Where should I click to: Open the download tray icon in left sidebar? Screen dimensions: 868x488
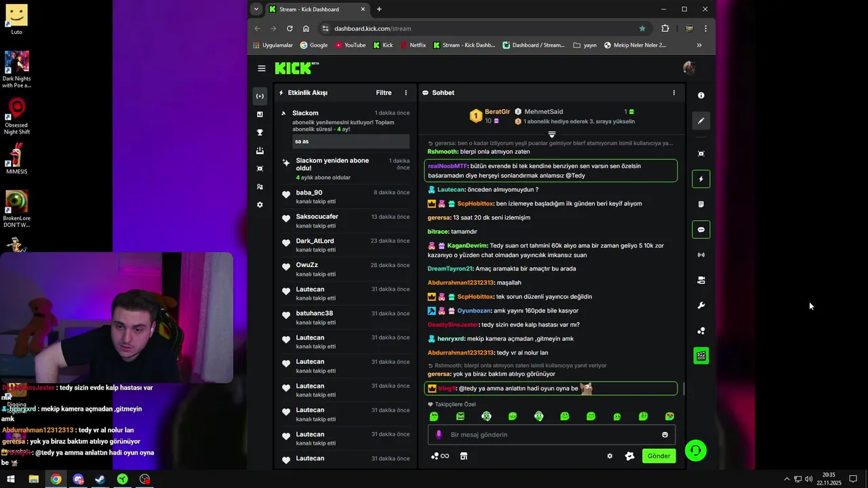[x=260, y=150]
